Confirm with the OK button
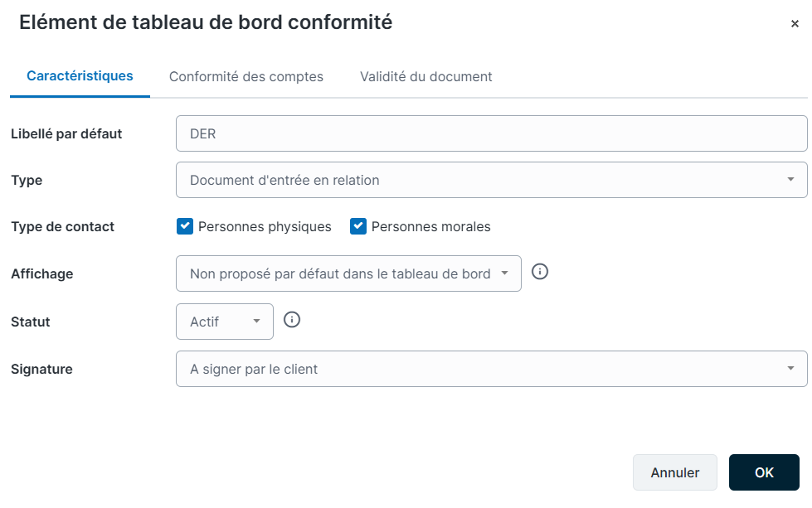Image resolution: width=812 pixels, height=508 pixels. (764, 472)
